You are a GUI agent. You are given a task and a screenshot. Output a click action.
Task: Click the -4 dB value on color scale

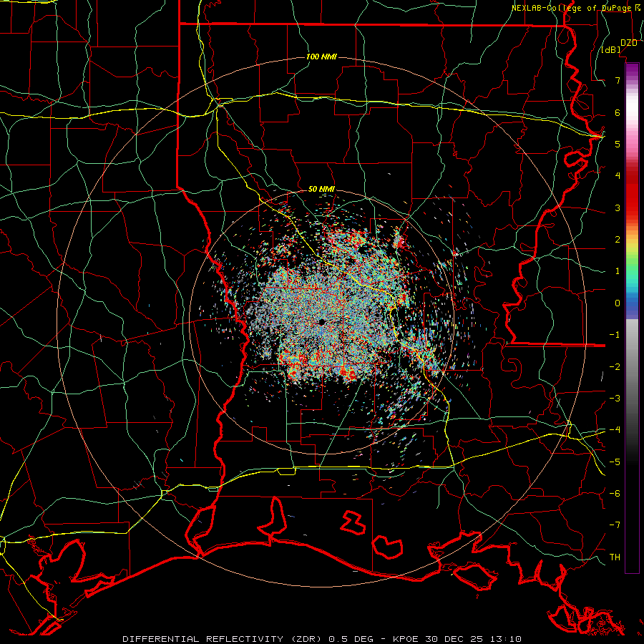[x=615, y=429]
